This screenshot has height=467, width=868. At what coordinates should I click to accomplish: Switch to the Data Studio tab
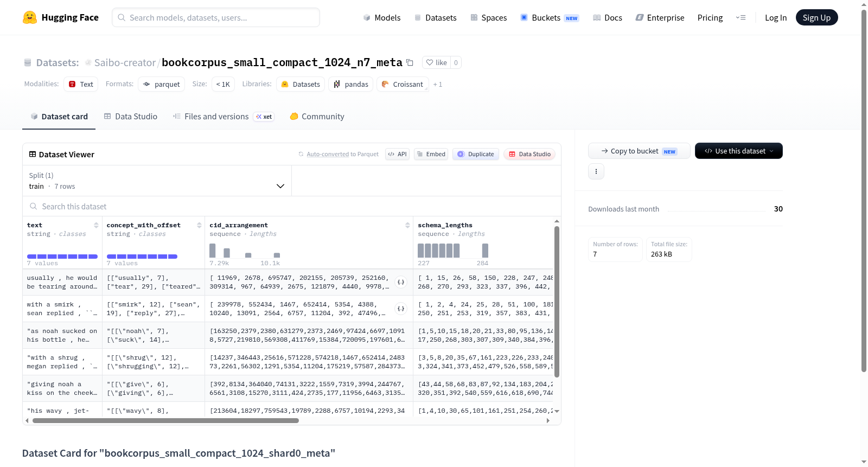(x=131, y=116)
